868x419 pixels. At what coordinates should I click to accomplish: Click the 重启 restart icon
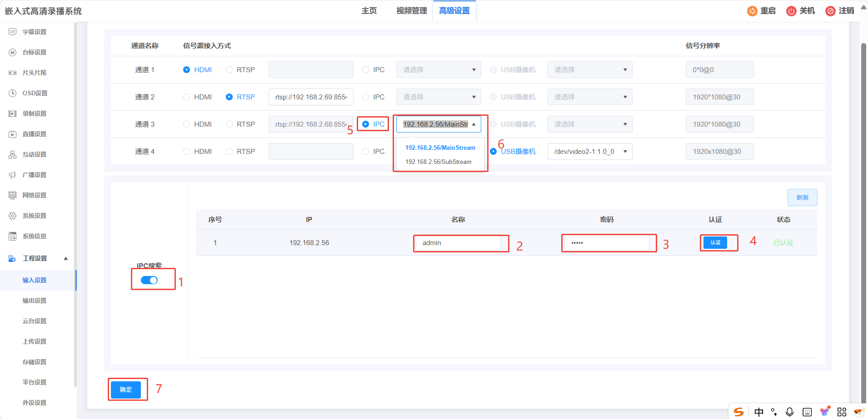pos(752,11)
